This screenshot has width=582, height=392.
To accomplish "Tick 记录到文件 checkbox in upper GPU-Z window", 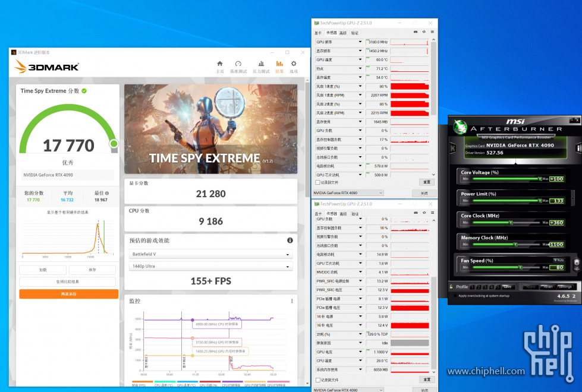I will 317,182.
